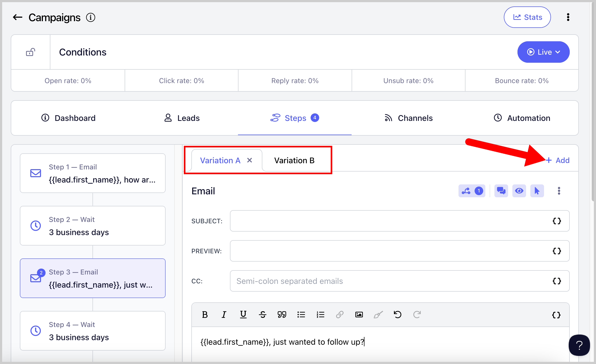This screenshot has width=596, height=364.
Task: Insert a variable into the Subject field
Action: click(557, 221)
